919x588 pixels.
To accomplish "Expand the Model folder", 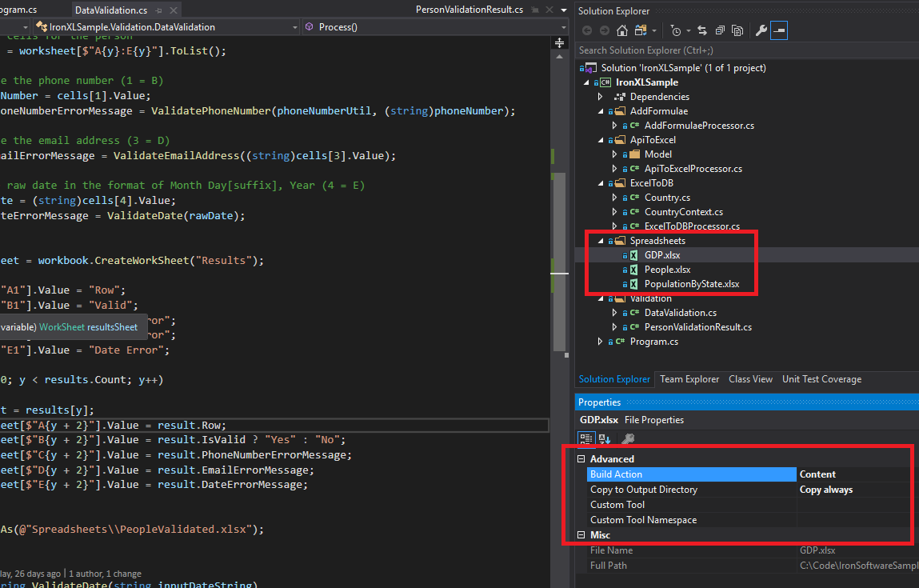I will pyautogui.click(x=614, y=154).
